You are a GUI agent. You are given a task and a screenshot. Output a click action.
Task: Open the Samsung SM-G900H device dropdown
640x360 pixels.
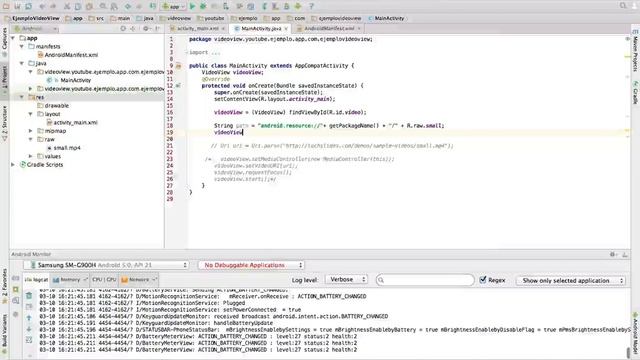coord(107,265)
